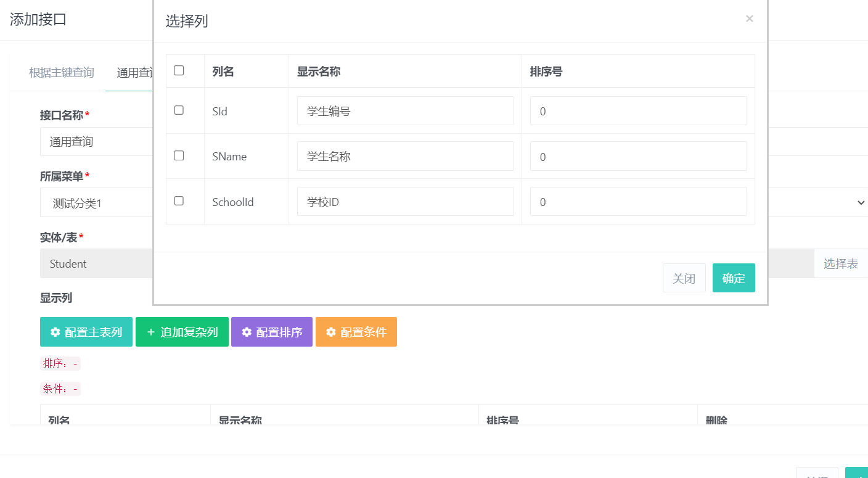
Task: Dismiss the dialog using 关闭 button
Action: tap(684, 278)
